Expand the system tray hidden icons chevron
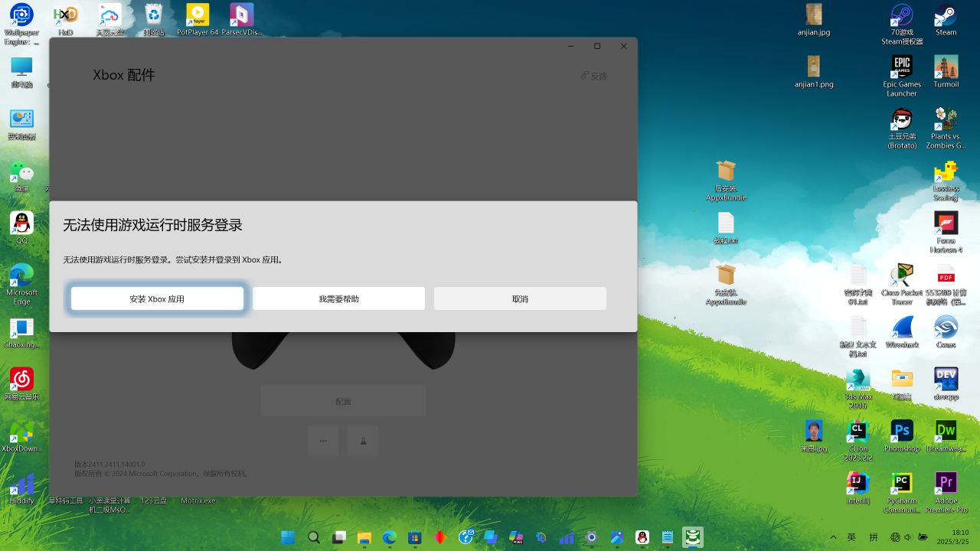The width and height of the screenshot is (980, 551). [832, 537]
